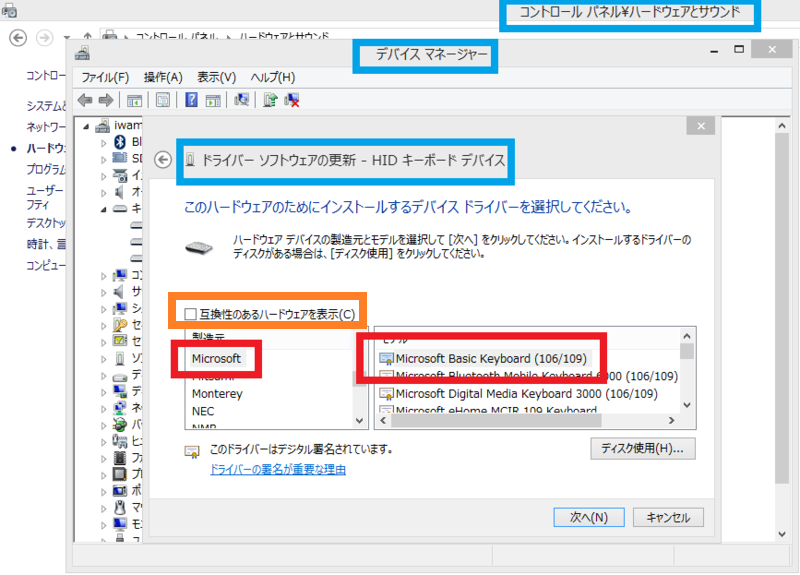Select the imaging devices camera icon
Image resolution: width=800 pixels, height=575 pixels.
point(120,176)
